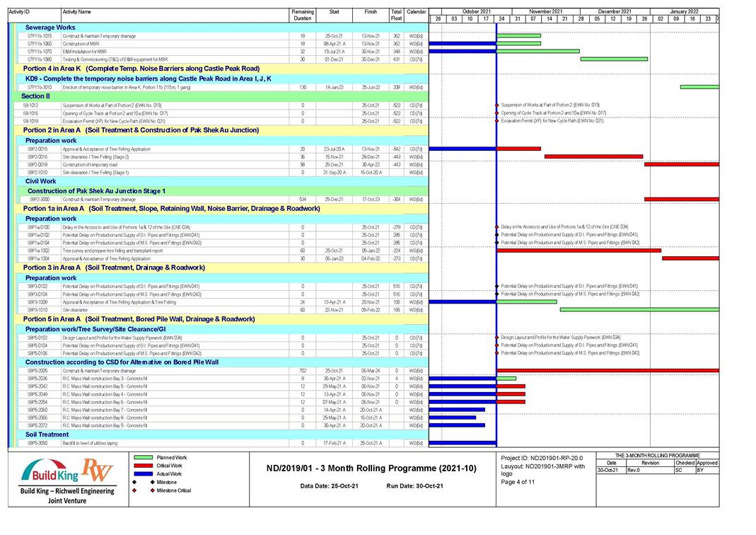Select the ND/2019/01 3 Month Rolling Programme title

pos(371,468)
